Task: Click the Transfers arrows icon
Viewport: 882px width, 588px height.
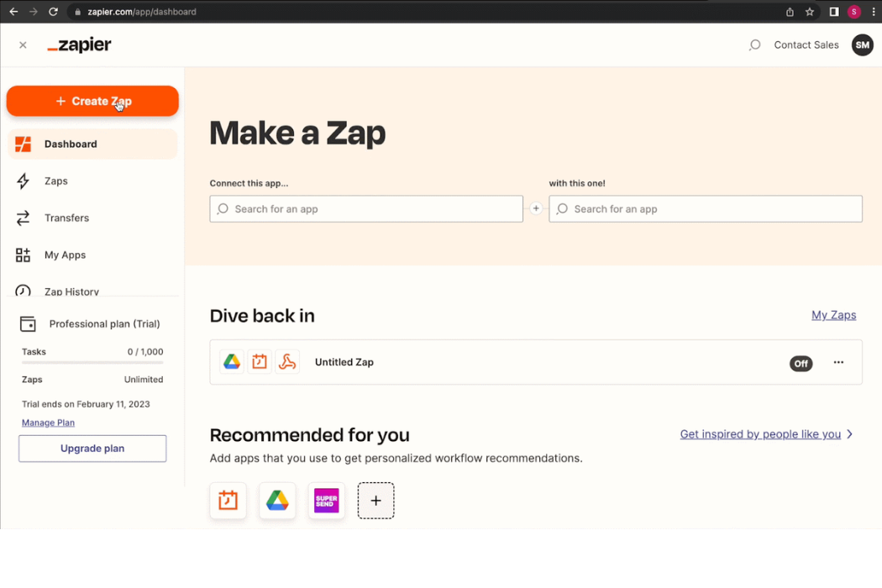Action: pos(23,218)
